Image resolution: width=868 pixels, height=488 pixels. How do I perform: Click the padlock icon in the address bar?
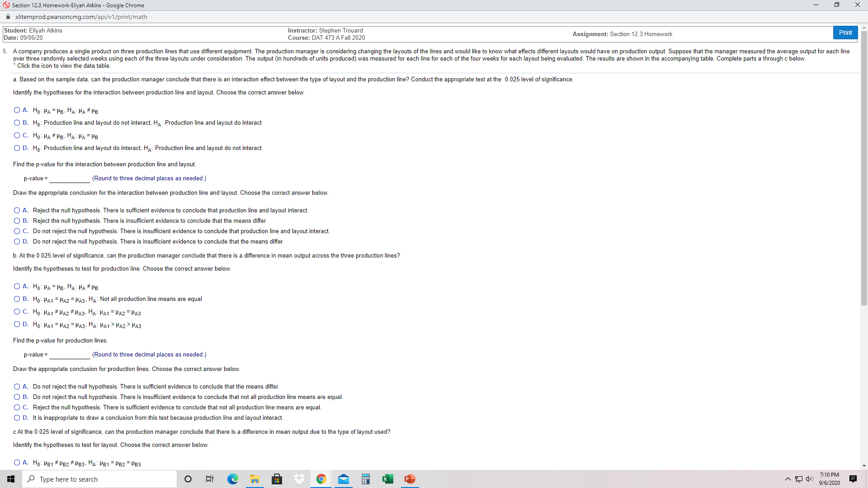coord(8,17)
